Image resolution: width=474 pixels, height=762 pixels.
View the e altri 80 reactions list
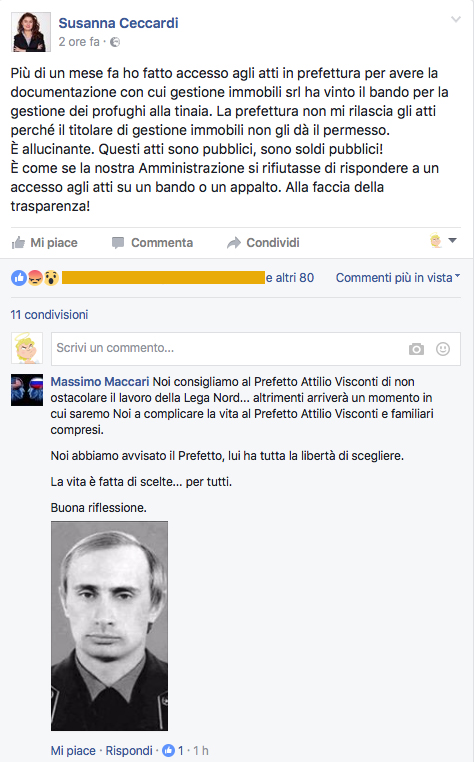point(290,277)
